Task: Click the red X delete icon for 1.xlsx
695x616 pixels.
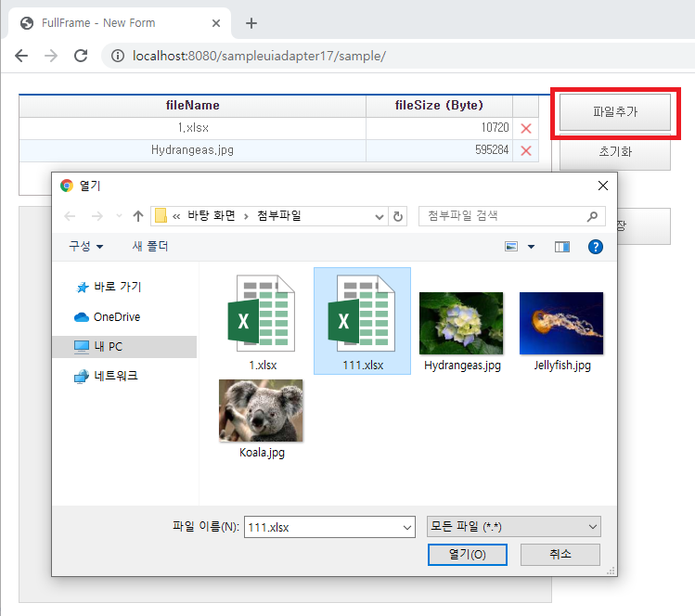Action: coord(526,129)
